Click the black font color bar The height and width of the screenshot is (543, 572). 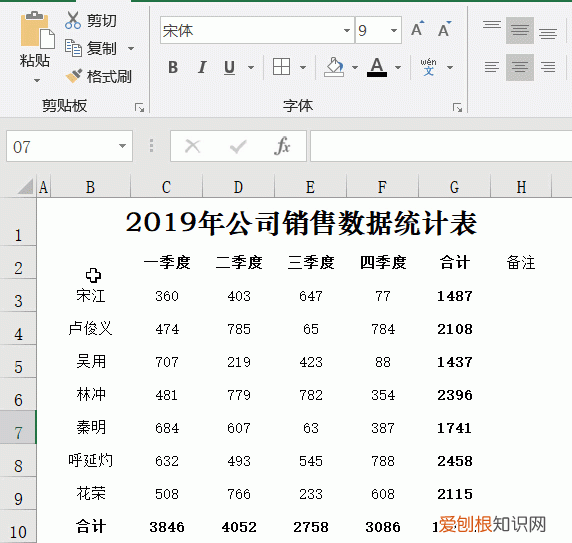pos(377,74)
